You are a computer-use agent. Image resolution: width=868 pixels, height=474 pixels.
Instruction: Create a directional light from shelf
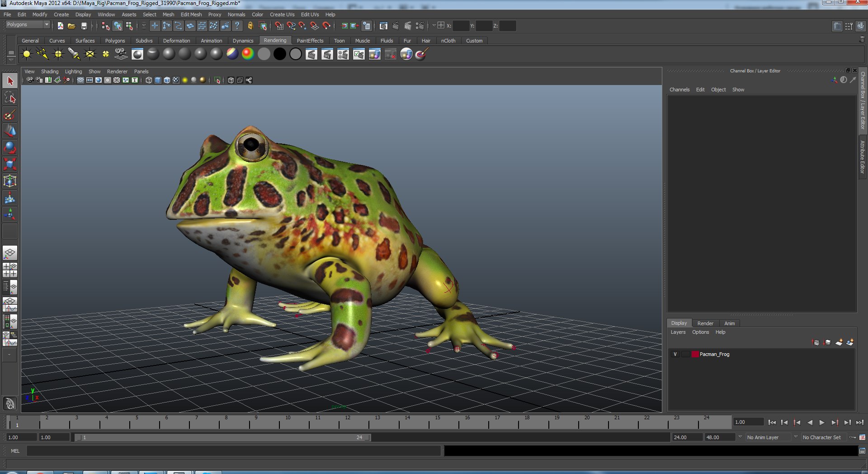pyautogui.click(x=42, y=54)
